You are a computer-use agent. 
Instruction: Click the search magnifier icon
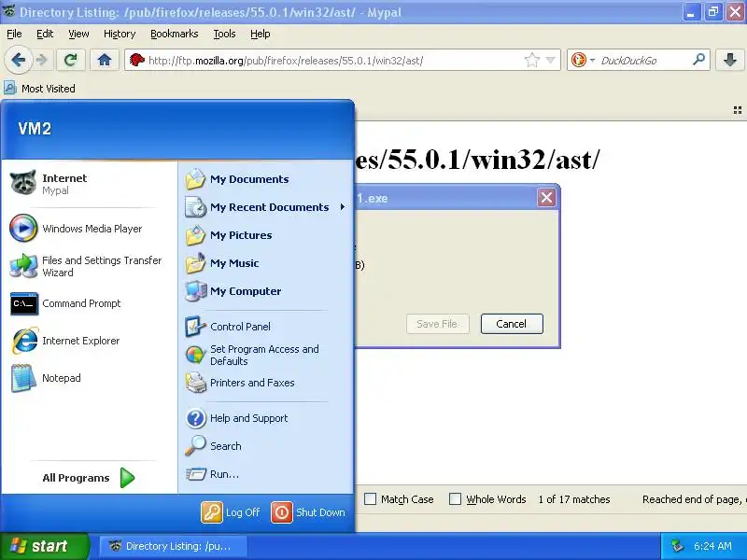click(x=698, y=60)
